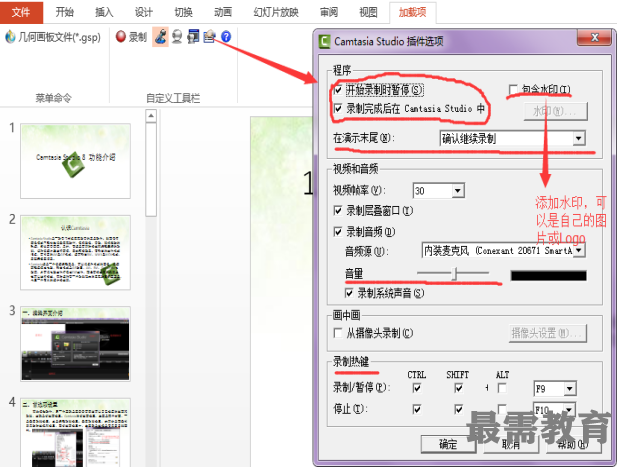Open the F10 stop hotkey dropdown
The height and width of the screenshot is (467, 618).
click(x=555, y=409)
